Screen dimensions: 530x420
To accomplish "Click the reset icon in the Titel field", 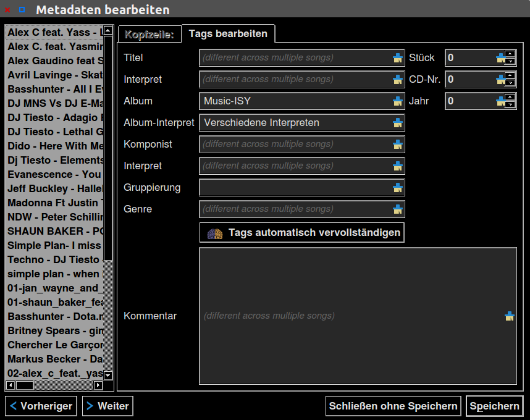I will [398, 58].
